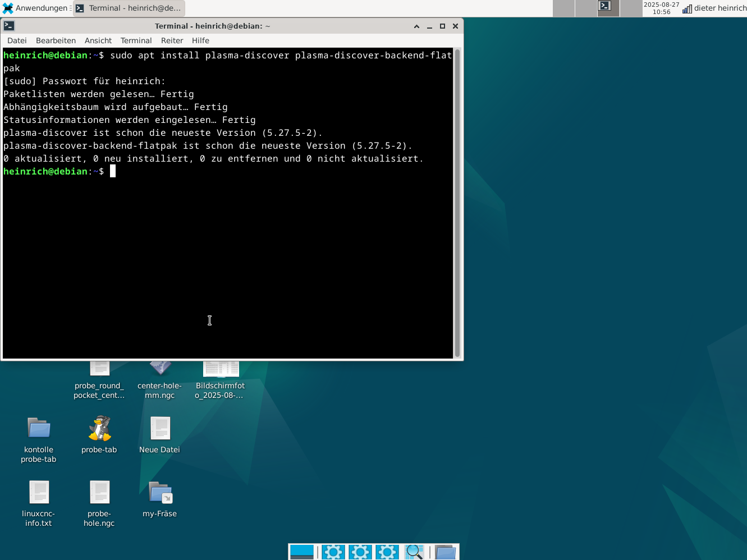Open the file manager folder icon in dock

click(446, 552)
